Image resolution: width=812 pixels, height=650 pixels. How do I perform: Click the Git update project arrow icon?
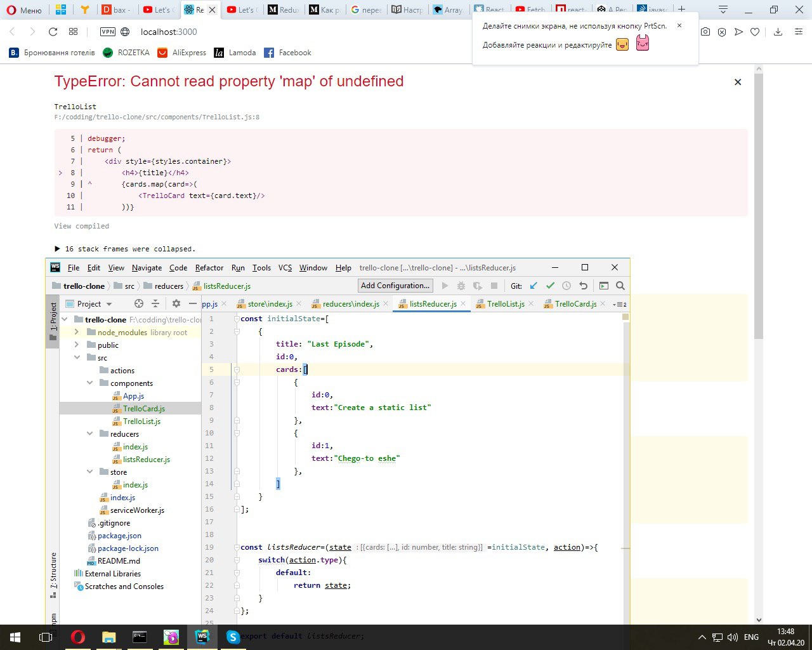534,286
